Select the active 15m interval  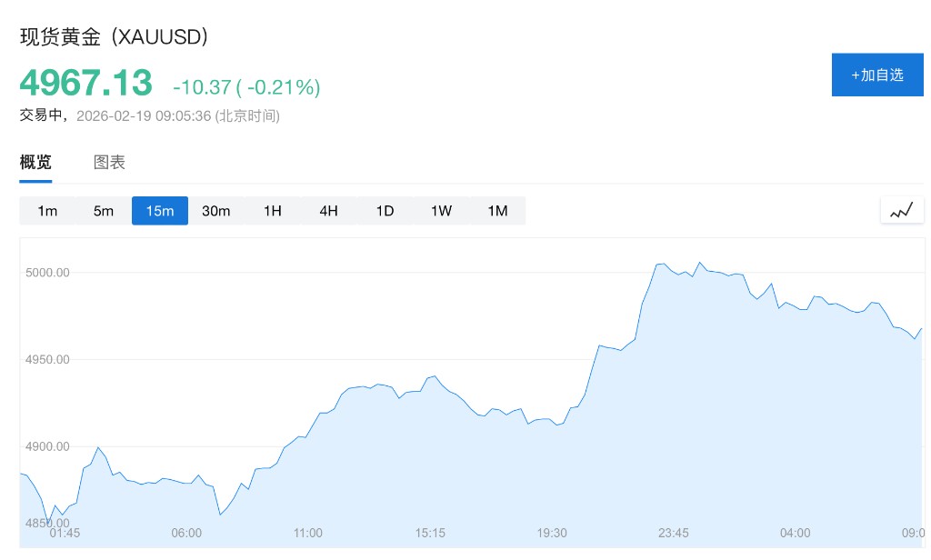pyautogui.click(x=160, y=211)
